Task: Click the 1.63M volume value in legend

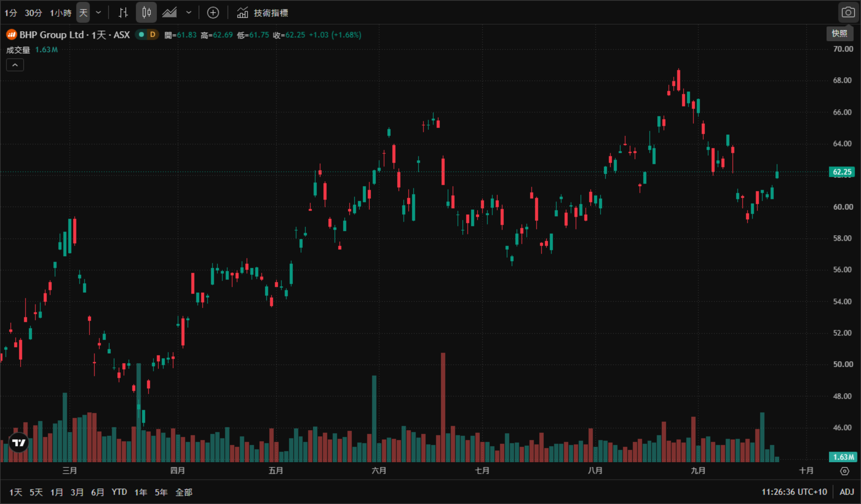Action: click(x=46, y=50)
